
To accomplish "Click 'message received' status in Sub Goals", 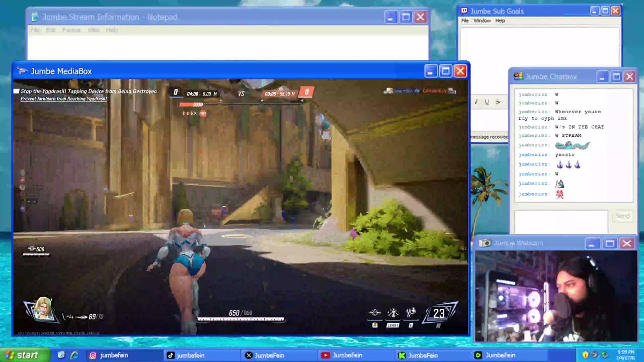I will click(x=489, y=137).
